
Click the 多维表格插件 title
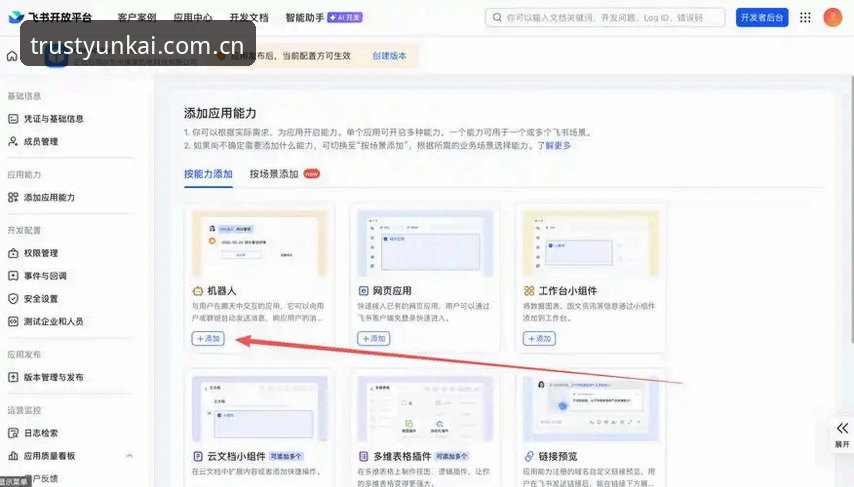tap(402, 456)
